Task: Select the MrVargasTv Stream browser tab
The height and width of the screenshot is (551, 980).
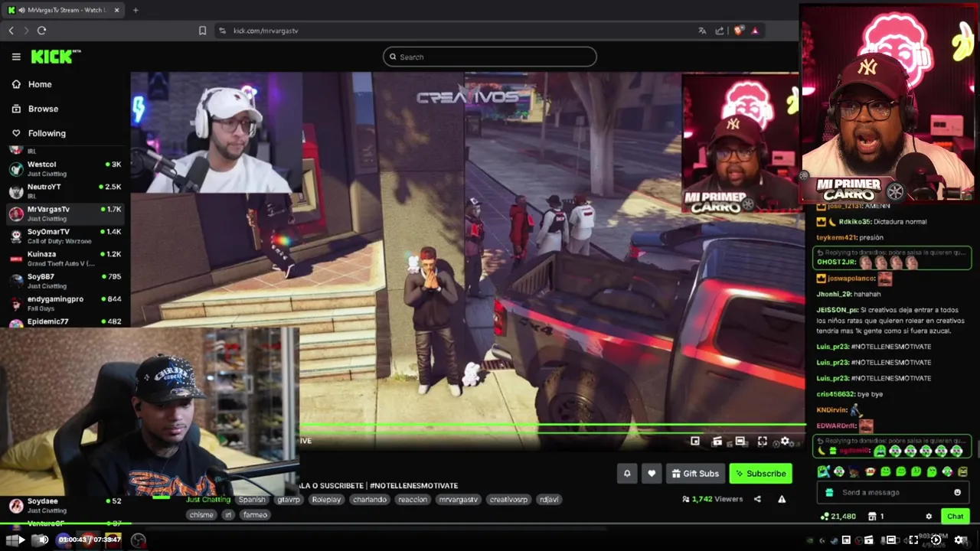Action: pos(64,10)
